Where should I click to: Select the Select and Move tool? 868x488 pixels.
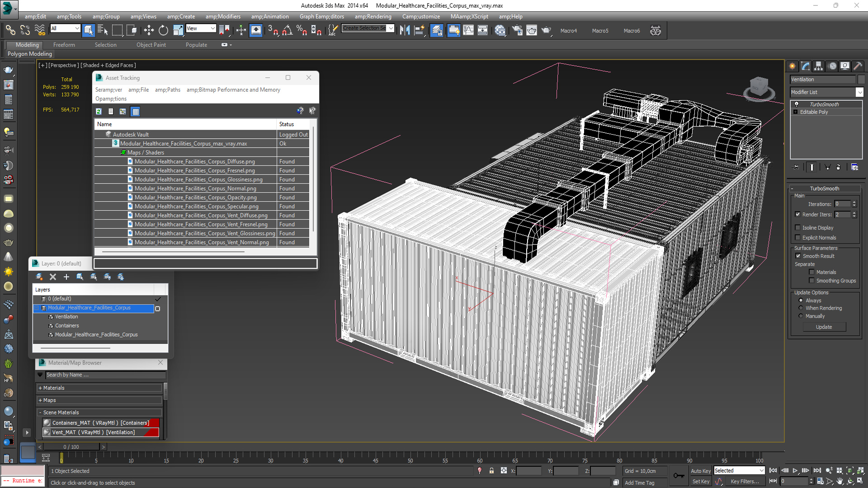[149, 30]
